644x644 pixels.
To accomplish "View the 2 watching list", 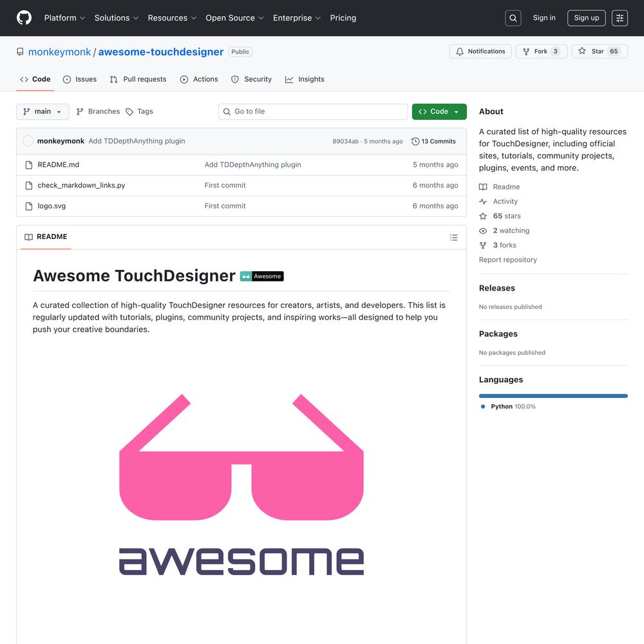I will coord(504,231).
